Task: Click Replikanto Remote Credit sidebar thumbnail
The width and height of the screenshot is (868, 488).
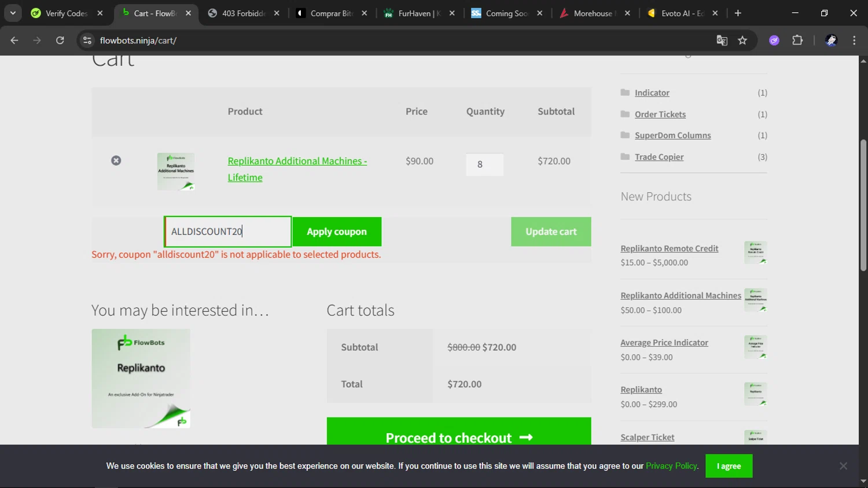Action: click(756, 252)
